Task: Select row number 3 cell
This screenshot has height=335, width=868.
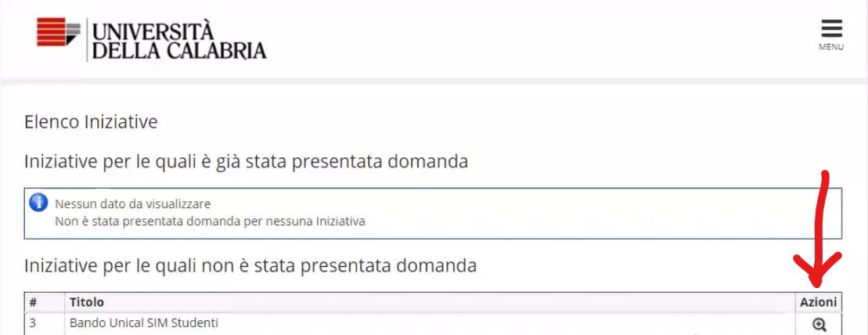Action: pyautogui.click(x=33, y=322)
